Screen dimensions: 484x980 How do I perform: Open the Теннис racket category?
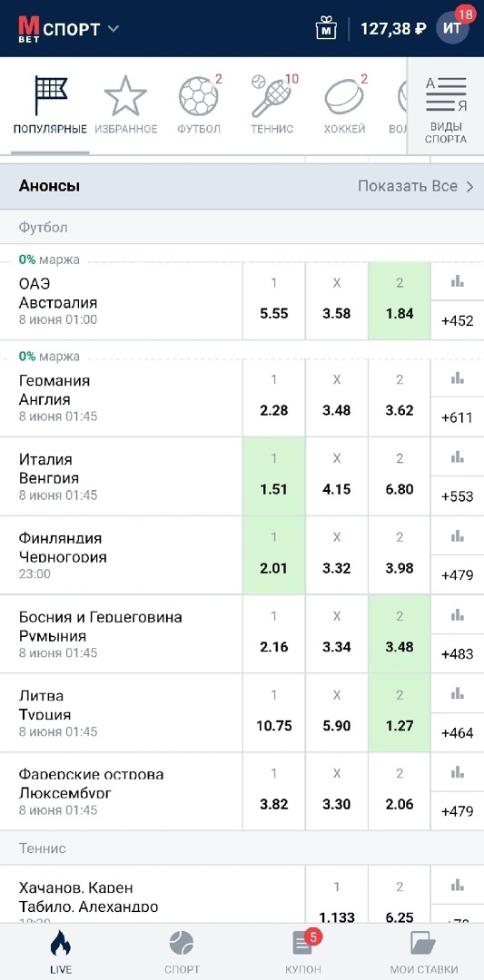click(x=272, y=105)
